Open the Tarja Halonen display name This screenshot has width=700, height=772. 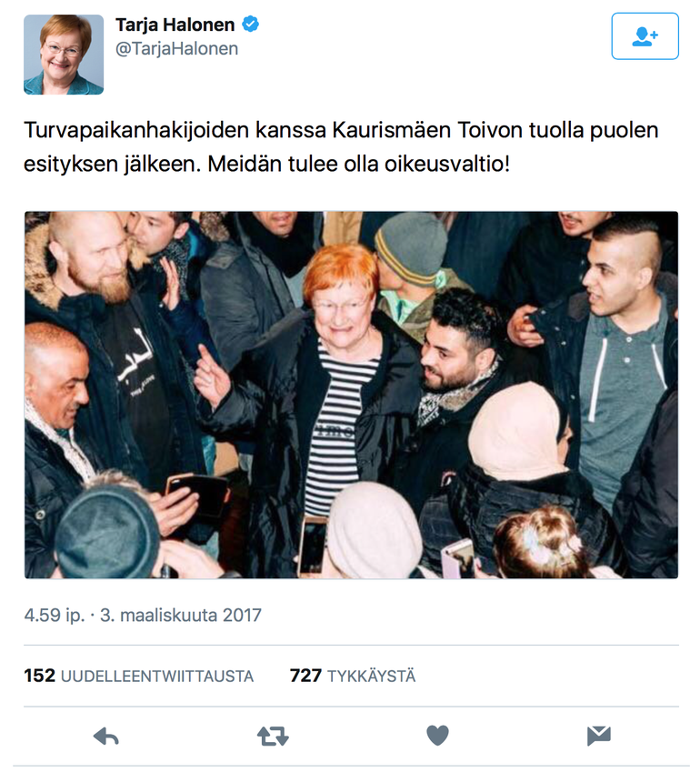coord(175,25)
